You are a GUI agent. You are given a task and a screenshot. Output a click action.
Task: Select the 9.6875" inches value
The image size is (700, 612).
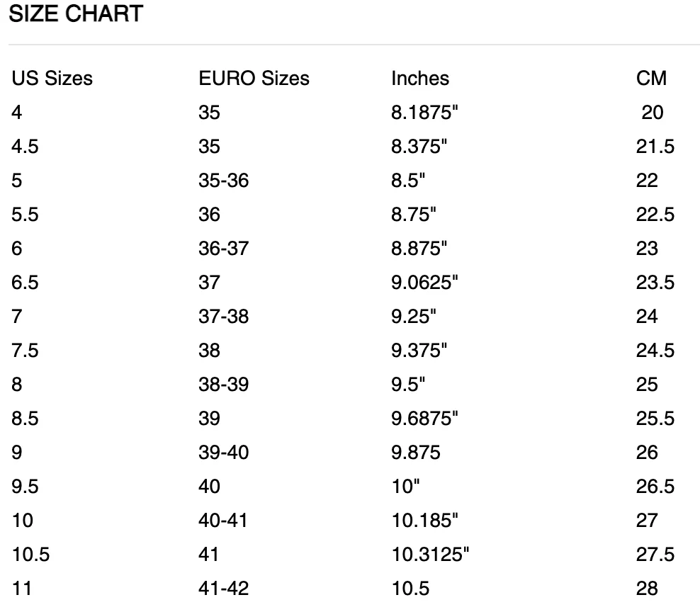click(425, 418)
